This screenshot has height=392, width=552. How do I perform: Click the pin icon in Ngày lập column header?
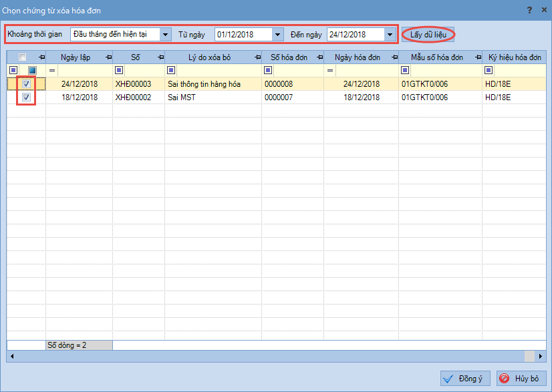[109, 57]
